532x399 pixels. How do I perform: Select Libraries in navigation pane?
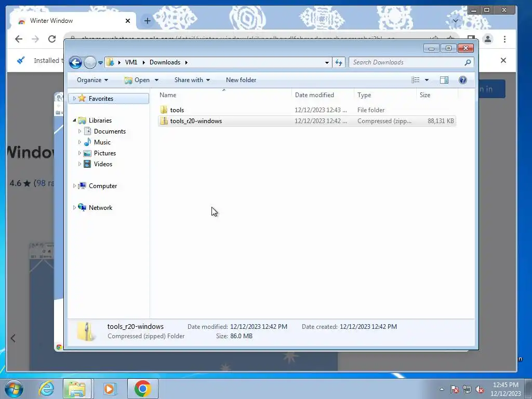pos(100,121)
